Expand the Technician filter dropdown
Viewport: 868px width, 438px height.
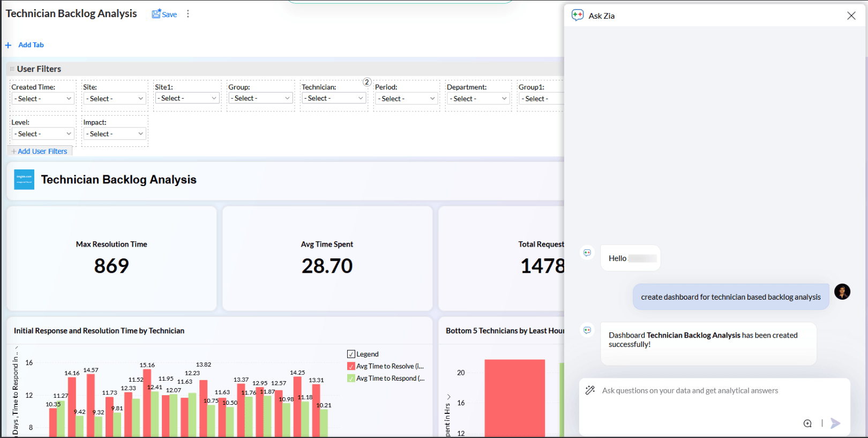tap(333, 99)
